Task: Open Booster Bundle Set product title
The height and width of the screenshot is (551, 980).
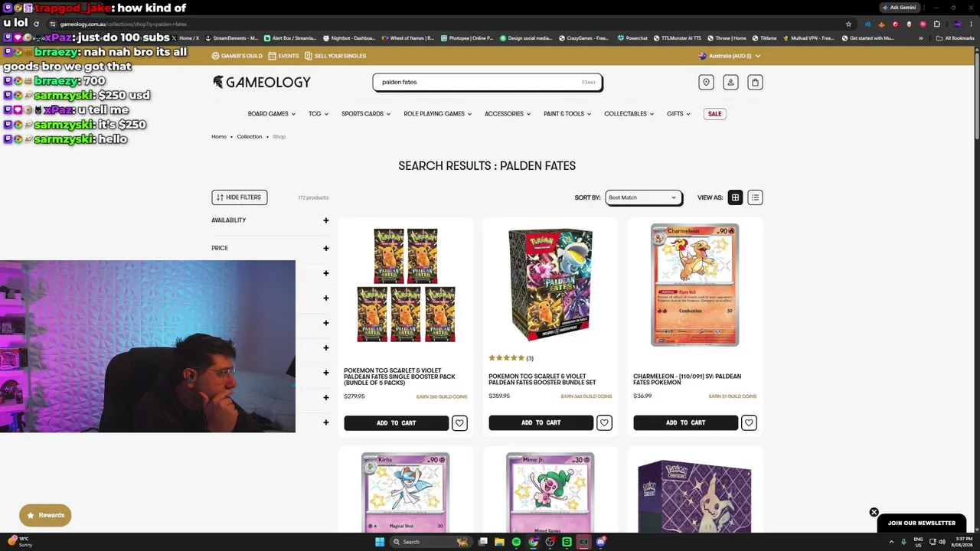Action: click(542, 380)
